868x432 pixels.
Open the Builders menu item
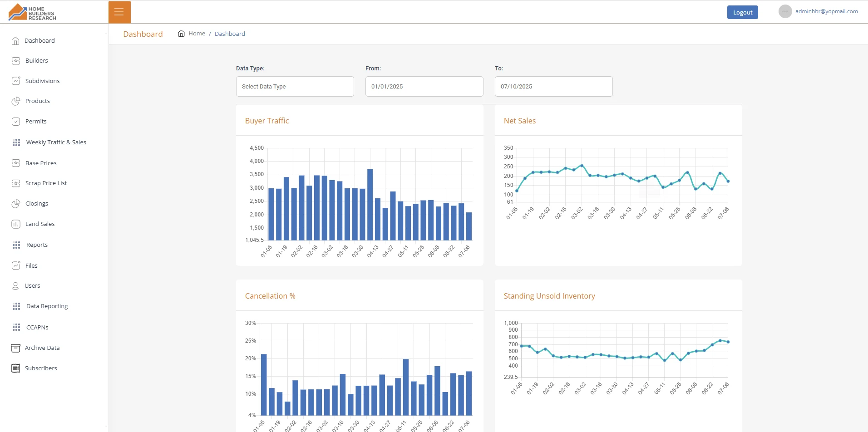[x=37, y=61]
